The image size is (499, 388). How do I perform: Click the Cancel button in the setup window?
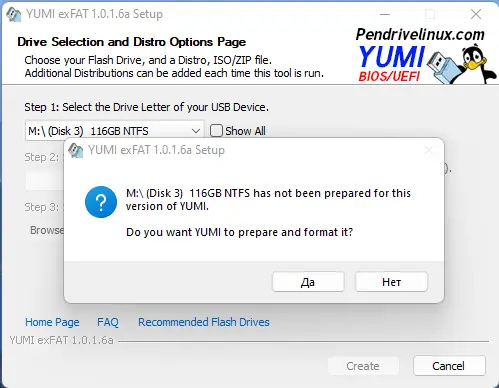coord(449,366)
